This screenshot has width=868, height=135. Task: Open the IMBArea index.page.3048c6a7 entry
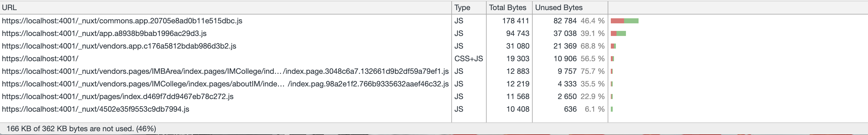point(225,71)
